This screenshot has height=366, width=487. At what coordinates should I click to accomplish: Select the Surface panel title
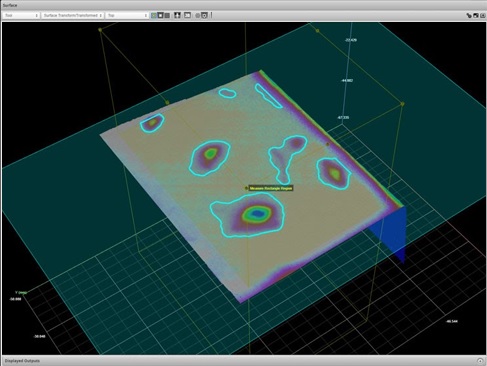(x=10, y=5)
